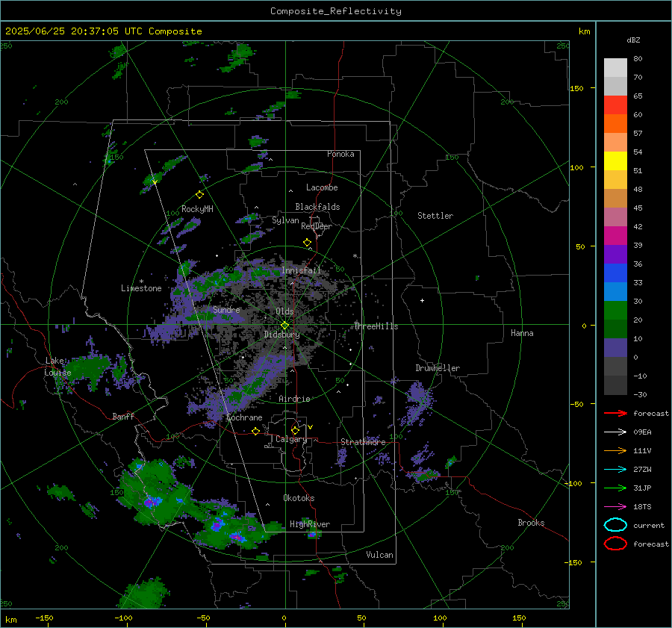Screen dimensions: 672x628
Task: Click the blue swatch between 33 and 36 dBZ
Action: [615, 273]
